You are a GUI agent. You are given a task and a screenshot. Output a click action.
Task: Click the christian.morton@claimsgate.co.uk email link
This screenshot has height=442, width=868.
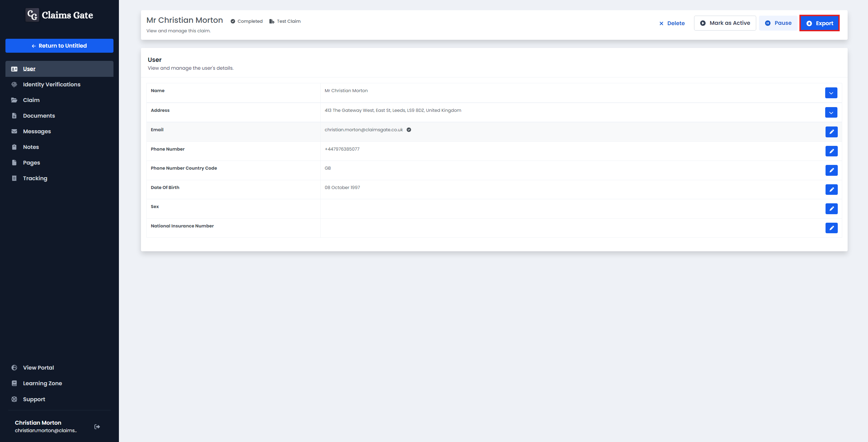tap(363, 130)
